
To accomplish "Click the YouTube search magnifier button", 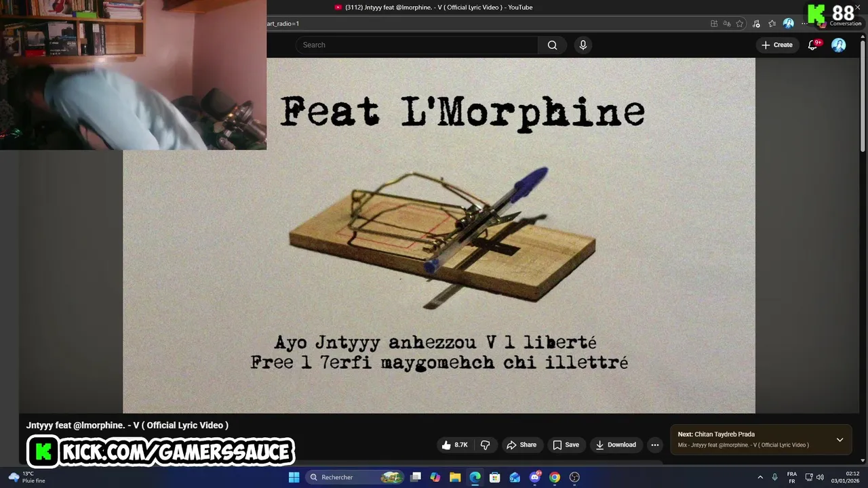I will coord(552,45).
